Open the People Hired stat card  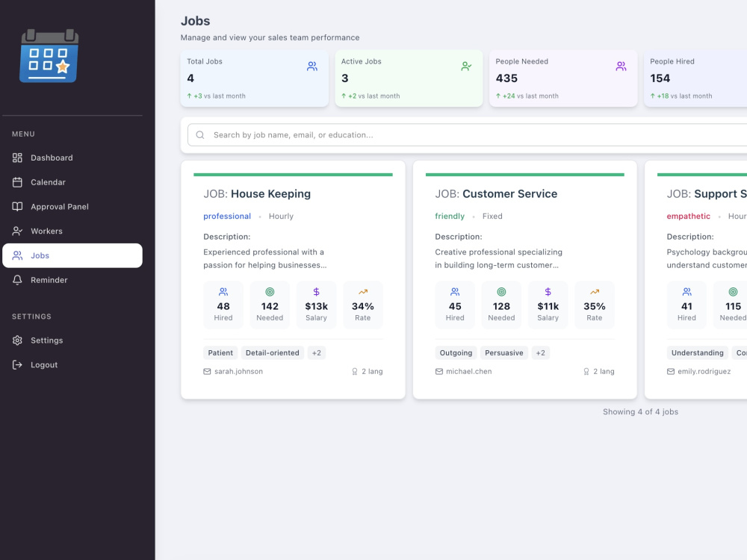[x=695, y=78]
